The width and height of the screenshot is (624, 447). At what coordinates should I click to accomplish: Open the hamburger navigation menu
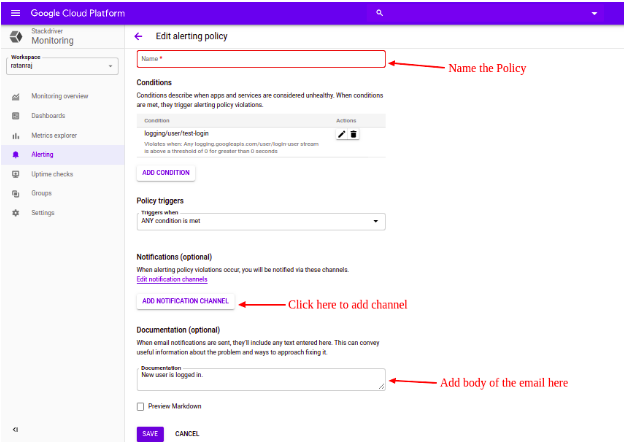pos(16,13)
